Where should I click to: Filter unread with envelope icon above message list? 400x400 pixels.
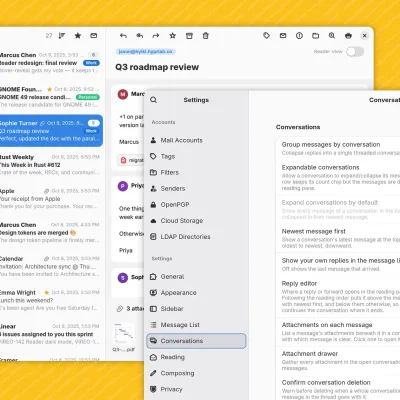(x=94, y=35)
